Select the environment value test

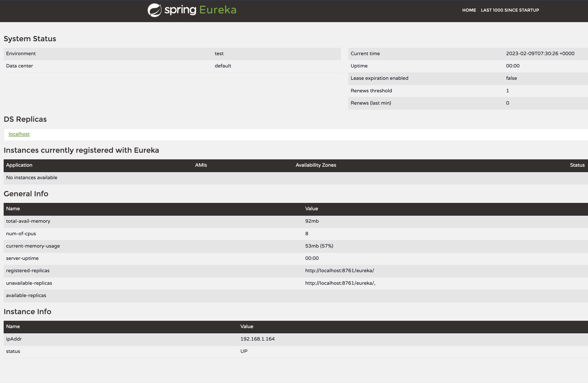[219, 54]
